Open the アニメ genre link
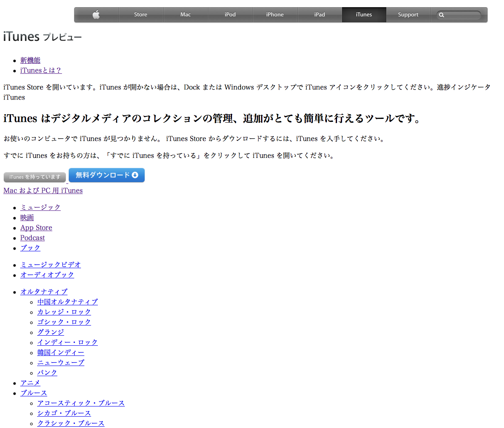504x428 pixels. click(x=30, y=383)
